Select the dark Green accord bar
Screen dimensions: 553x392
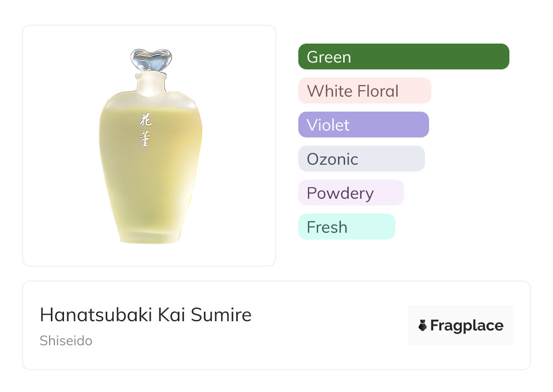coord(403,57)
